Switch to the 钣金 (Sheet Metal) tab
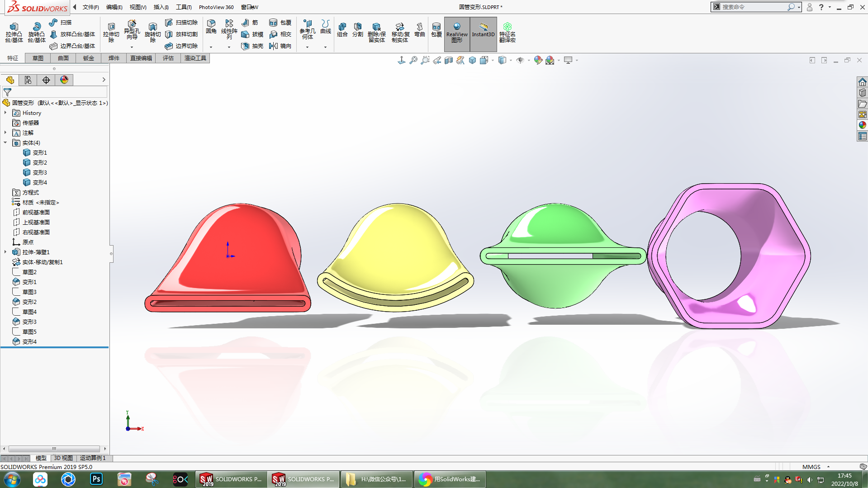 (89, 58)
